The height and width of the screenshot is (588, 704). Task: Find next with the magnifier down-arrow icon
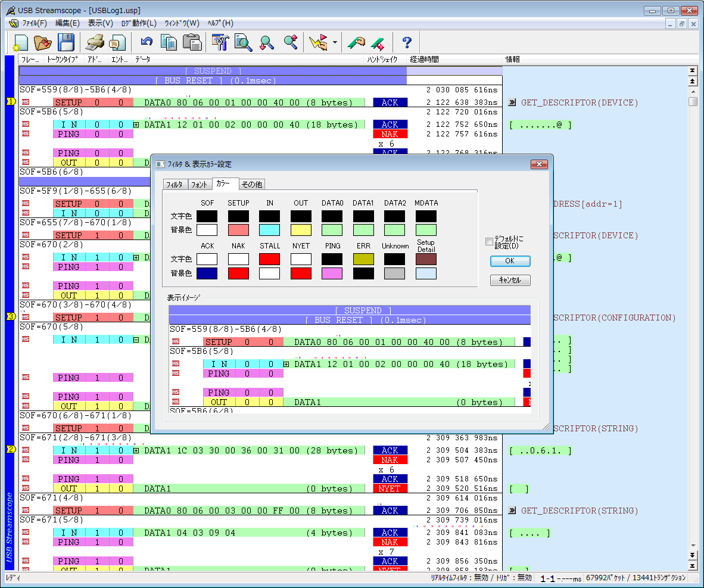[x=267, y=43]
